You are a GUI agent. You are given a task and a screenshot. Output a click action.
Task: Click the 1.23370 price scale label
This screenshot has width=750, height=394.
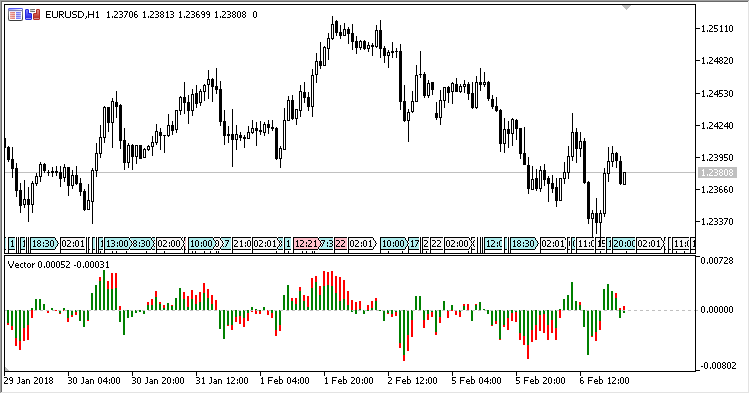pos(717,221)
